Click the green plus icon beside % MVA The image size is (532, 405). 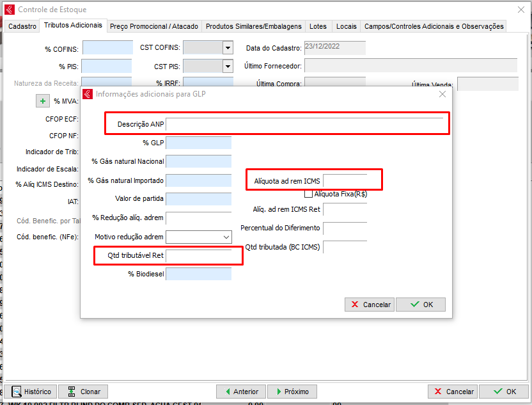42,101
